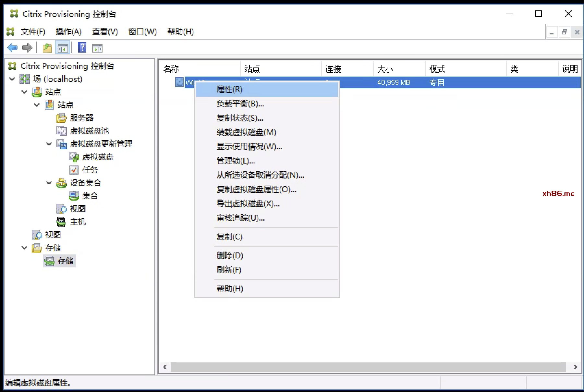This screenshot has width=584, height=392.
Task: Select the farm-level views icon 视图
Action: pos(37,235)
